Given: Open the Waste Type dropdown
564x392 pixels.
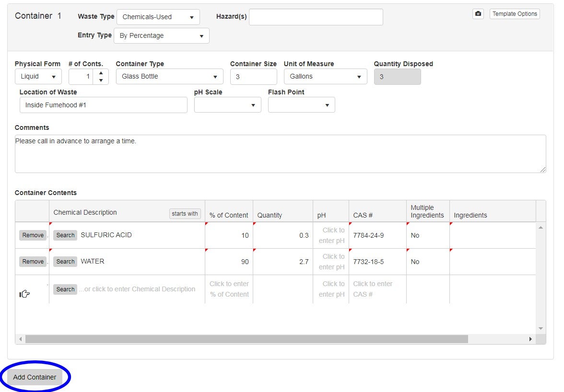Looking at the screenshot, I should [158, 17].
